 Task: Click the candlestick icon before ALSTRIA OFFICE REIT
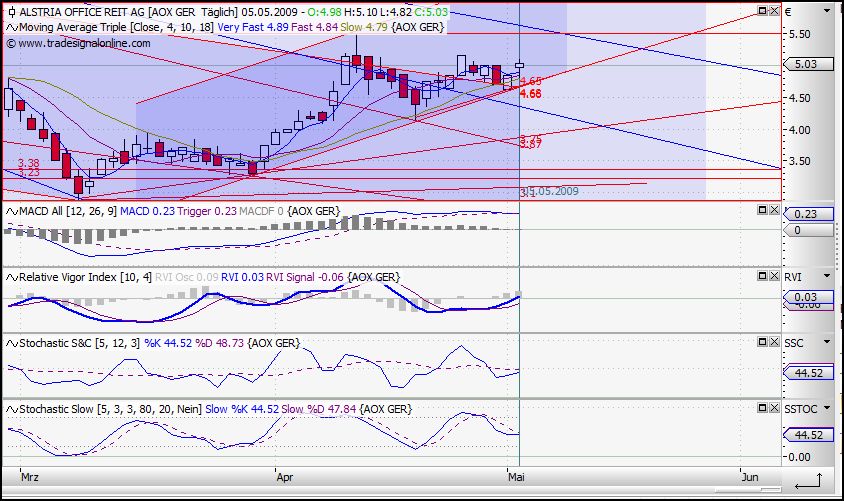(x=12, y=12)
